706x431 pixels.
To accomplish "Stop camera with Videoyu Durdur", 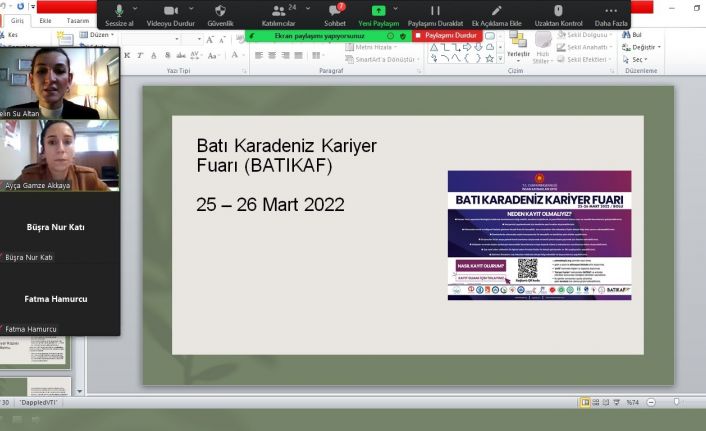I will [170, 14].
